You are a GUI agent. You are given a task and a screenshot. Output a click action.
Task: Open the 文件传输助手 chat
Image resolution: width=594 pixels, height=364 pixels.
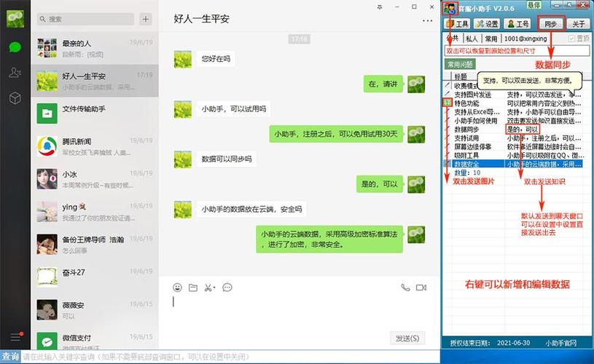coord(95,114)
